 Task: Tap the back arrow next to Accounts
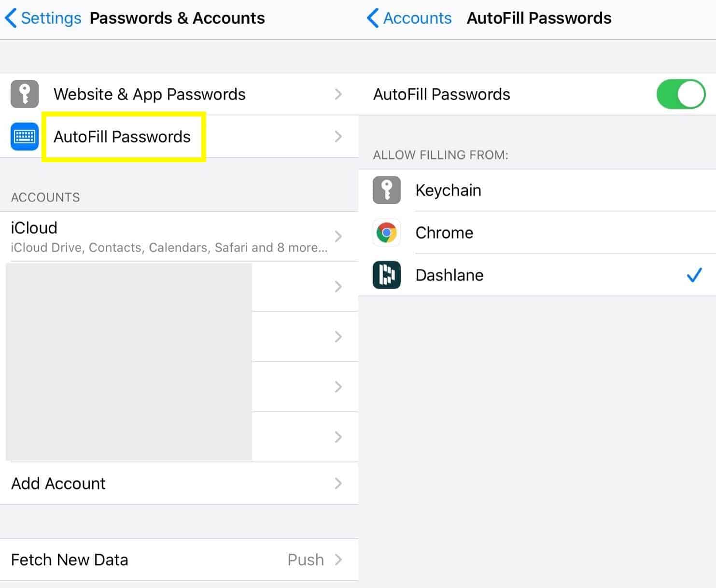click(x=373, y=18)
